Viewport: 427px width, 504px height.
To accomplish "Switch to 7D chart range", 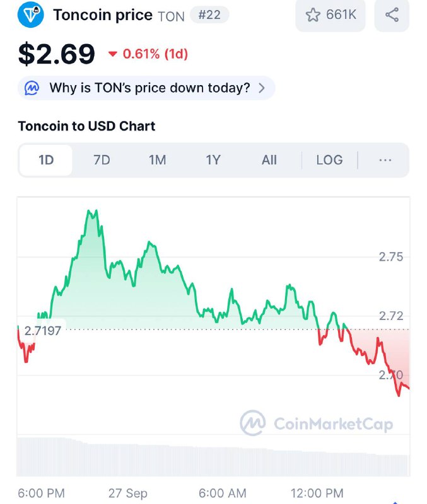I will tap(102, 160).
